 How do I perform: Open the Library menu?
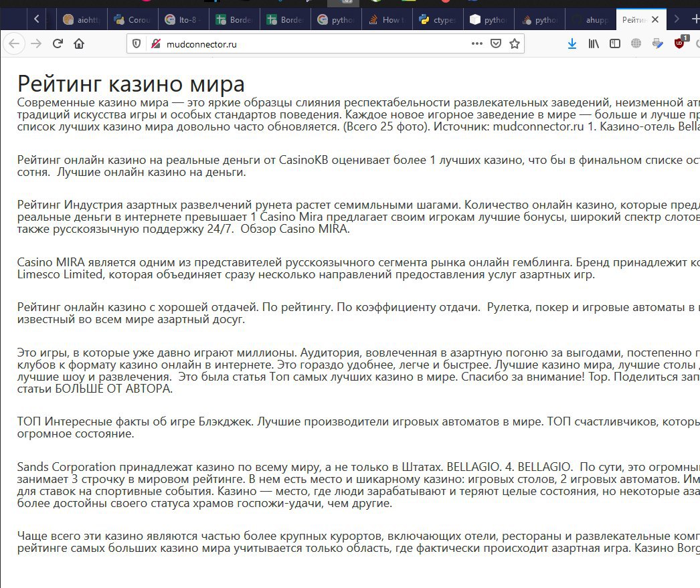pos(594,43)
